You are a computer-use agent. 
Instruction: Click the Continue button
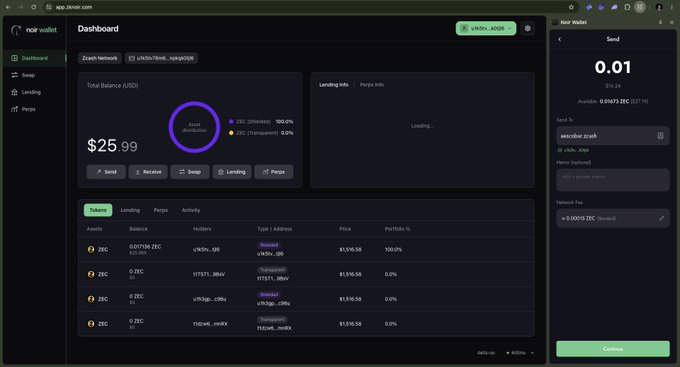613,349
